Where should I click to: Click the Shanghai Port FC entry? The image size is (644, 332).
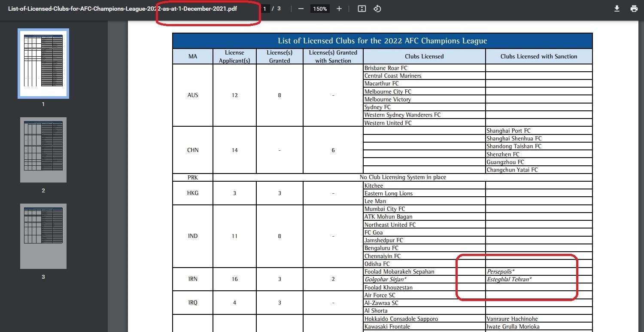click(x=508, y=131)
